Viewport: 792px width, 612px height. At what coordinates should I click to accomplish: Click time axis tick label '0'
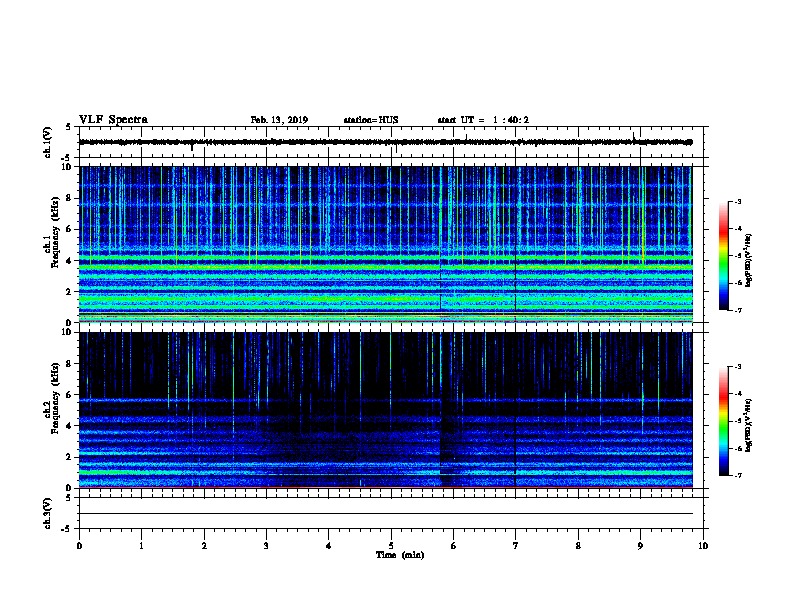79,546
